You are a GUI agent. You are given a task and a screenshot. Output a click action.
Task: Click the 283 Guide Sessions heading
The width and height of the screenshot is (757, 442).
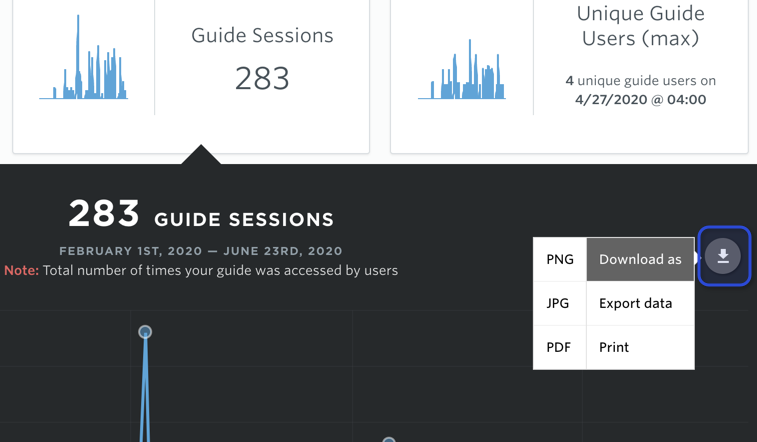pyautogui.click(x=201, y=214)
